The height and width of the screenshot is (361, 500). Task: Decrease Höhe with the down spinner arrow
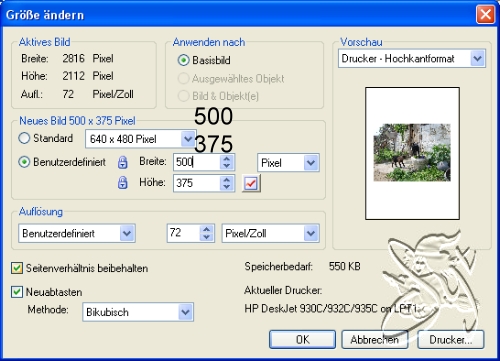pos(227,187)
